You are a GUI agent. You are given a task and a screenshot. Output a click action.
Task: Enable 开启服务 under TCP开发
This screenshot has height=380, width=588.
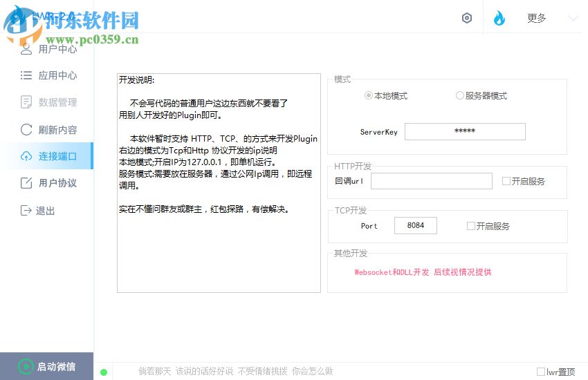point(471,226)
